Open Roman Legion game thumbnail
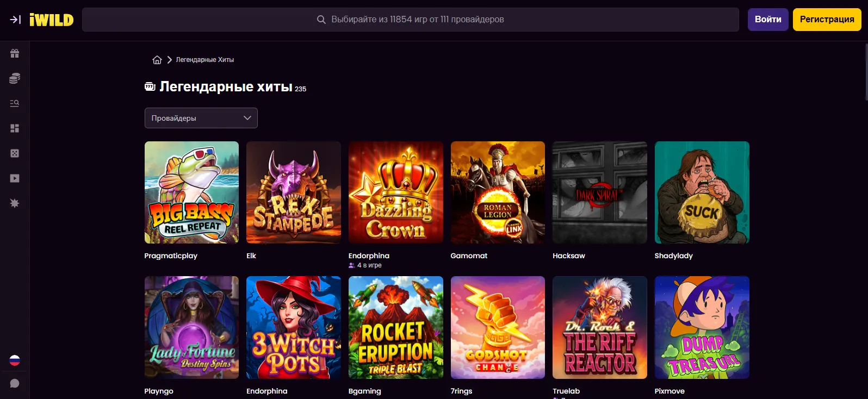868x399 pixels. click(x=498, y=192)
